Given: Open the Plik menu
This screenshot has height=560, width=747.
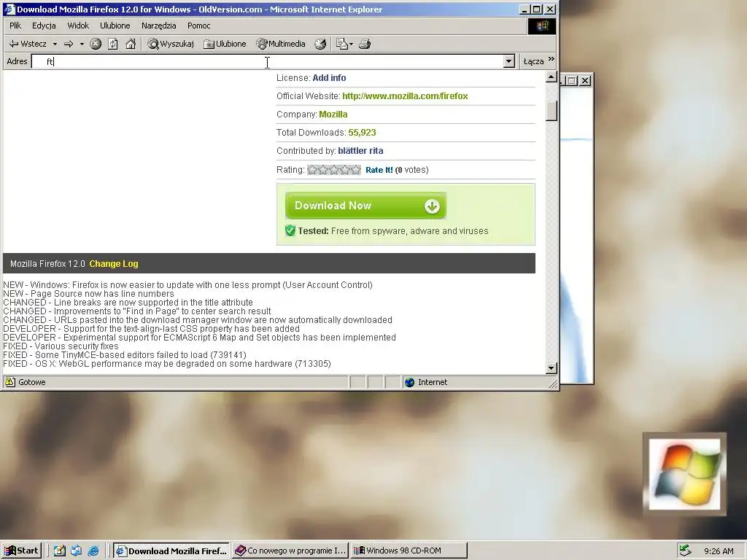Looking at the screenshot, I should point(15,26).
